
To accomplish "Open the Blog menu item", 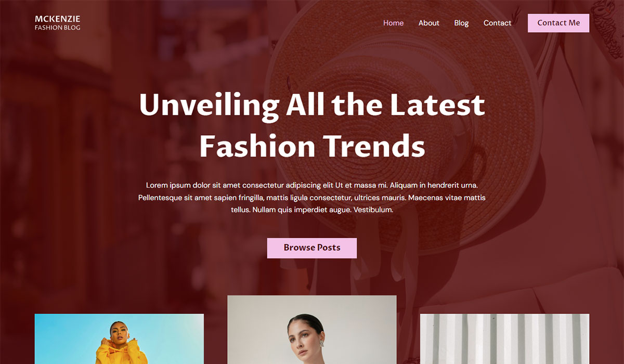I will tap(461, 23).
